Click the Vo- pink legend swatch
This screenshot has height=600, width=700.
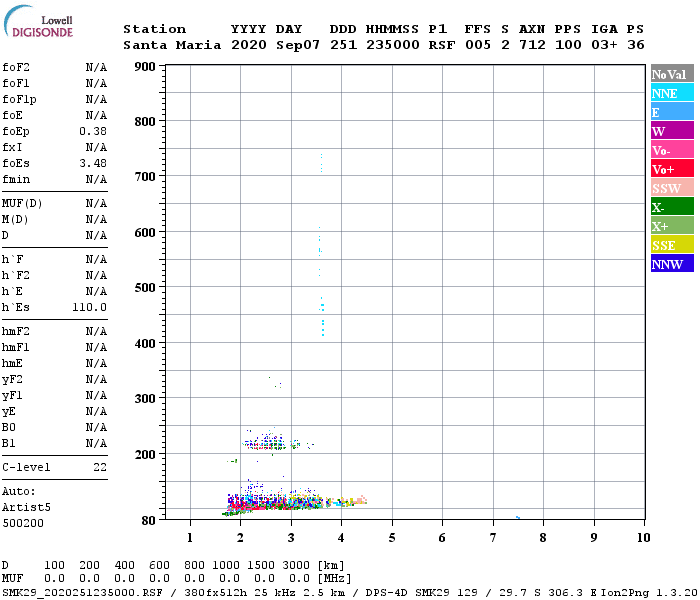pyautogui.click(x=672, y=150)
